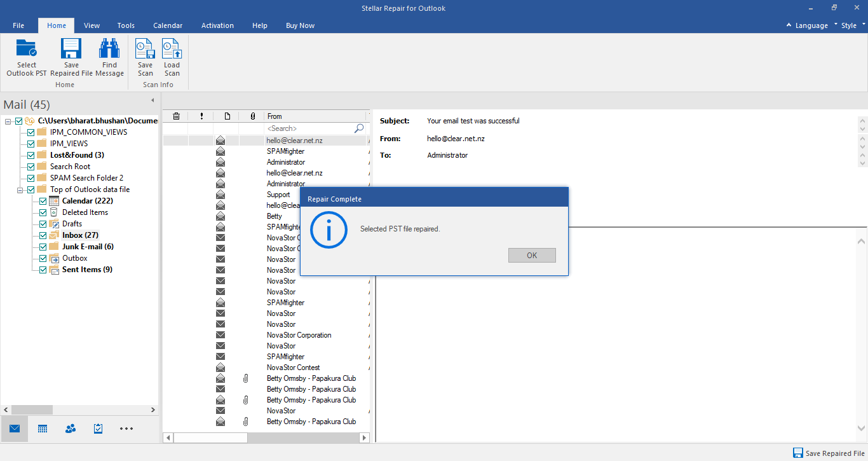Open the Tasks view icon in bottom bar
Screen dimensions: 868x461
click(x=98, y=429)
